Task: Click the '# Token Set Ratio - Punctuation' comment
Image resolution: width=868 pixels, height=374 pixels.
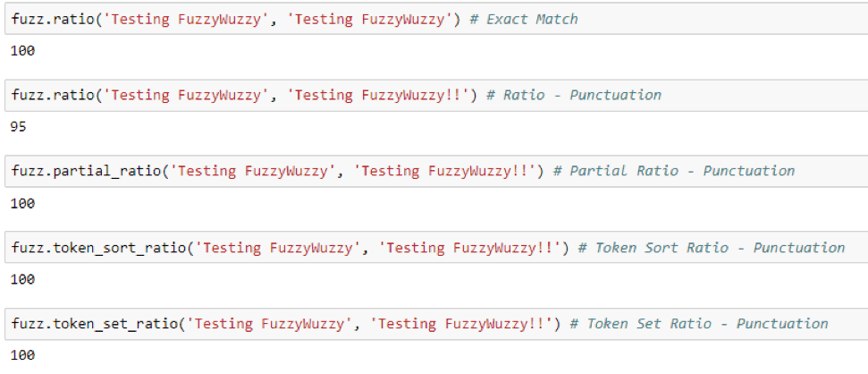Action: [699, 324]
